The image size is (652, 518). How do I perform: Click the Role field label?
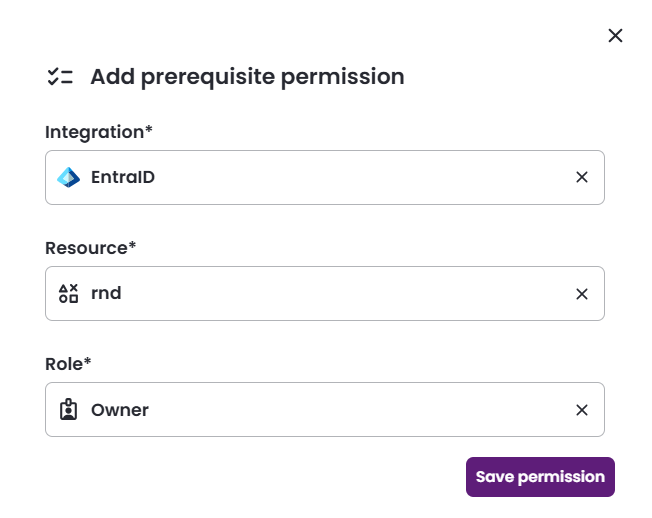64,364
